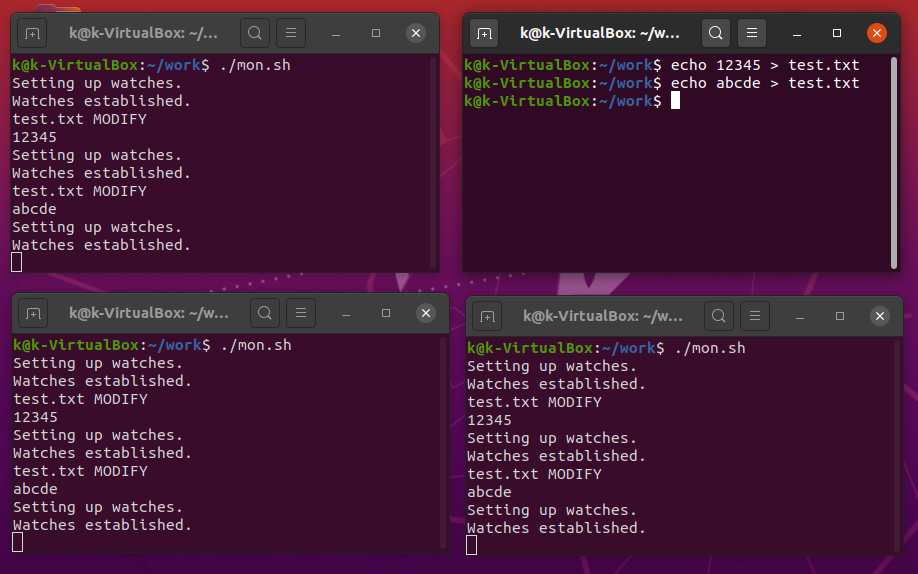Open new tab in bottom-right terminal

coord(487,316)
